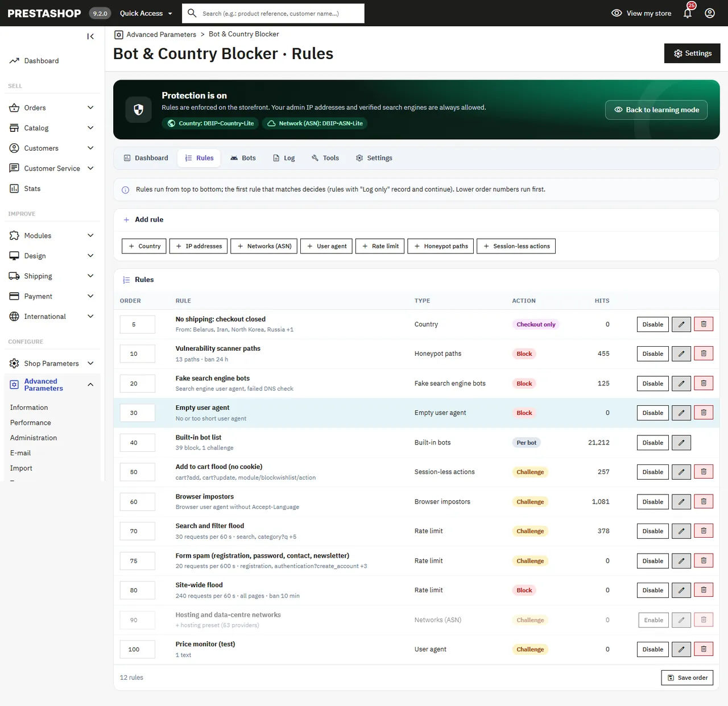Open Performance under Advanced Parameters

coord(31,423)
